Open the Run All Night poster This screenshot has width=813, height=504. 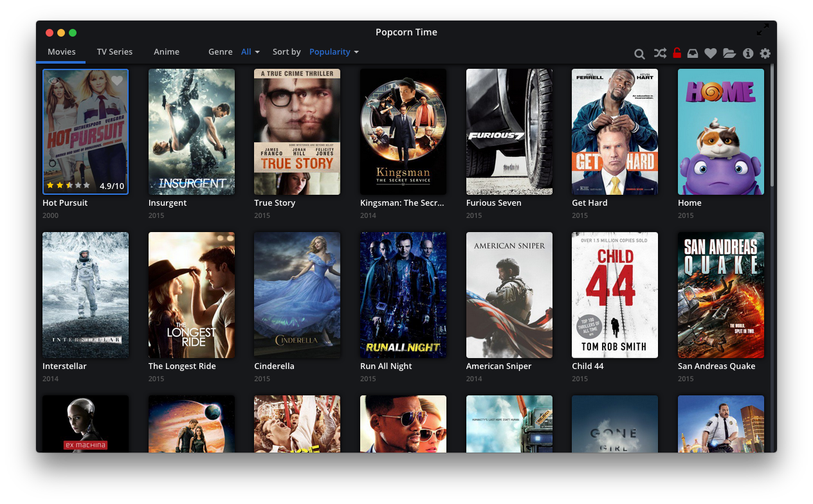tap(403, 295)
